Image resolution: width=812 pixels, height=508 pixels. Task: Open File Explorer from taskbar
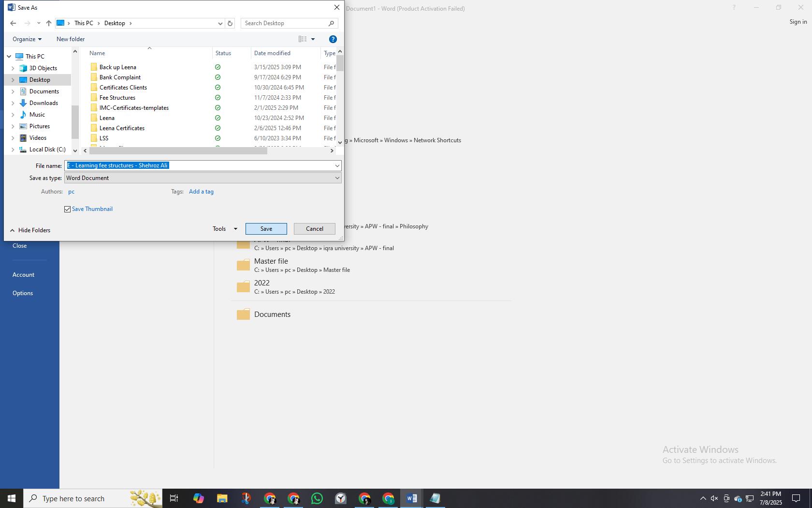coord(222,498)
